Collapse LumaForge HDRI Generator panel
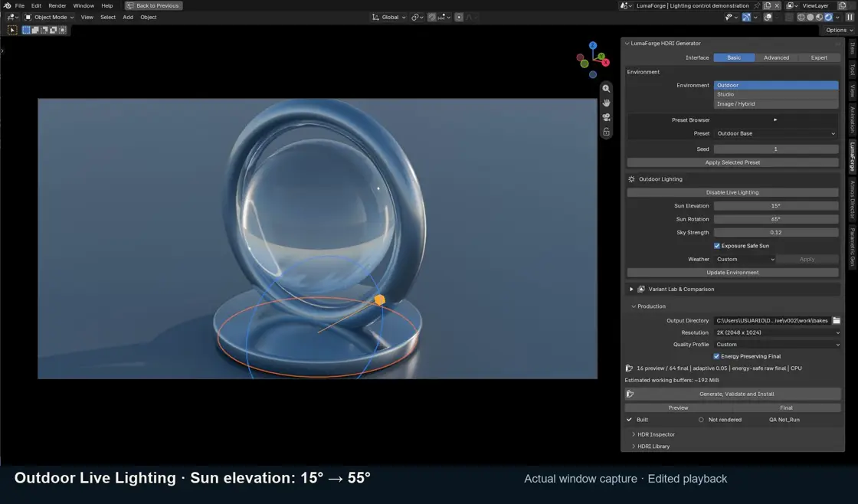This screenshot has height=504, width=858. coord(627,43)
